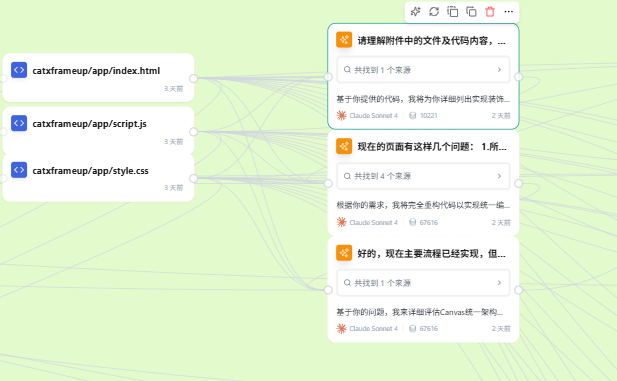Click left input connector of third AI card
Screen dimensions: 617x381
click(328, 290)
